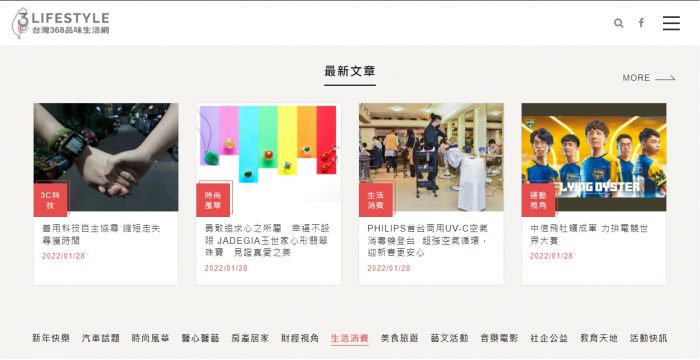Screen dimensions: 700x360
Task: Switch to the 醫心醫藝 tab
Action: tap(200, 338)
